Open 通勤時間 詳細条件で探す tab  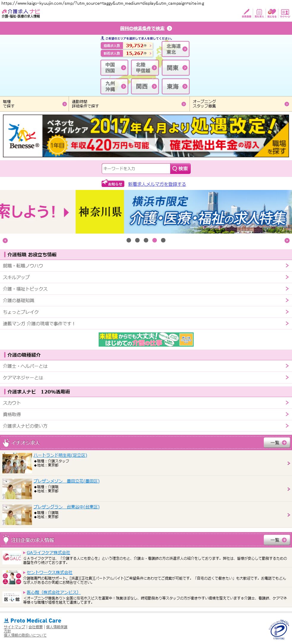[x=129, y=104]
